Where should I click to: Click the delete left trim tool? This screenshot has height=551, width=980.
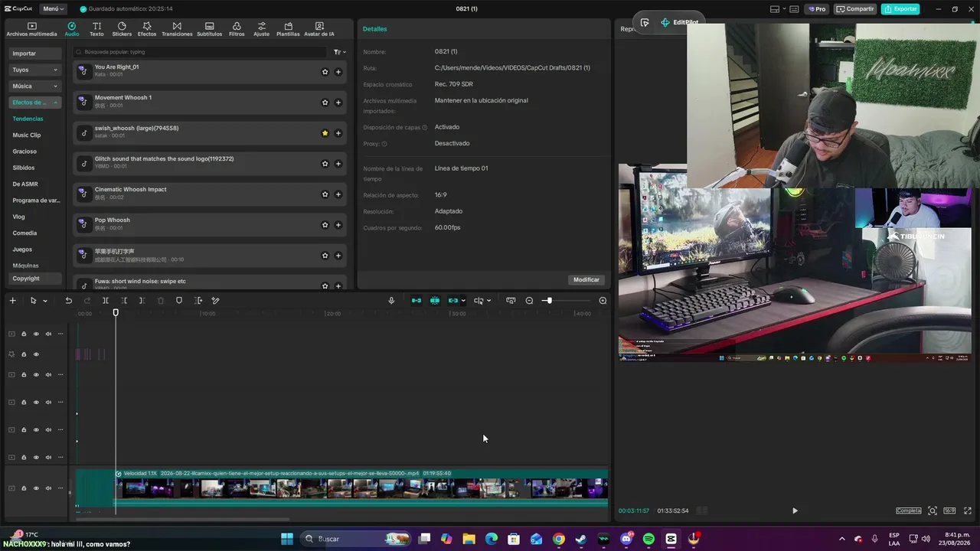(124, 301)
